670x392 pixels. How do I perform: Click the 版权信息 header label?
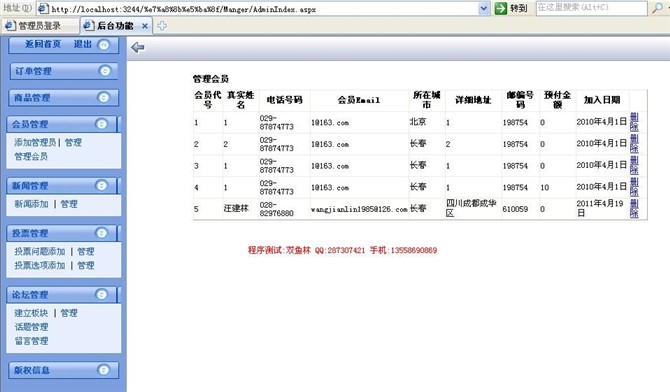click(32, 370)
